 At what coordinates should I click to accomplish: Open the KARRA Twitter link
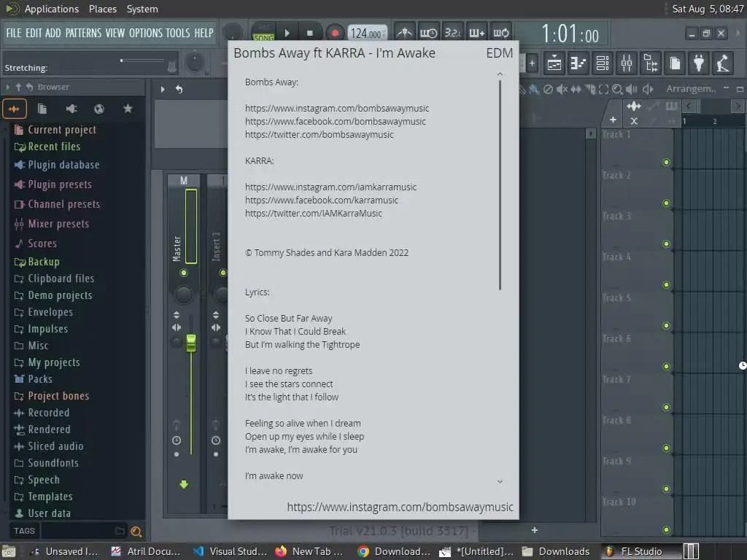pos(314,214)
